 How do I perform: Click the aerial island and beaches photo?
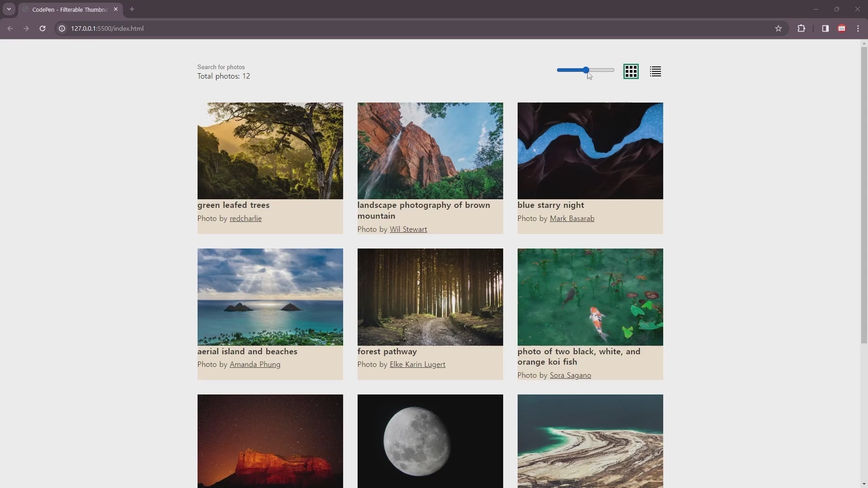coord(270,297)
